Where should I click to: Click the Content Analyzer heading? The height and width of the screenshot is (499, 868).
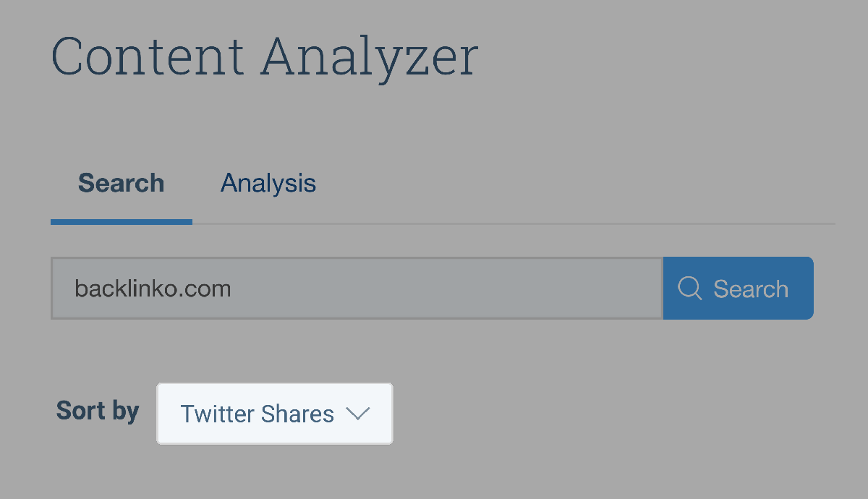(x=265, y=58)
